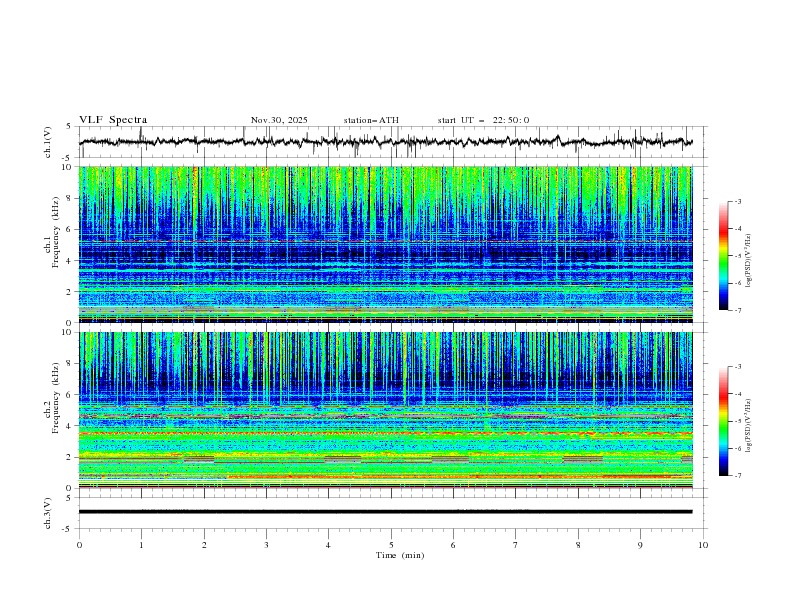This screenshot has width=792, height=612.
Task: Click the ch.1 spectrogram panel
Action: click(x=391, y=244)
